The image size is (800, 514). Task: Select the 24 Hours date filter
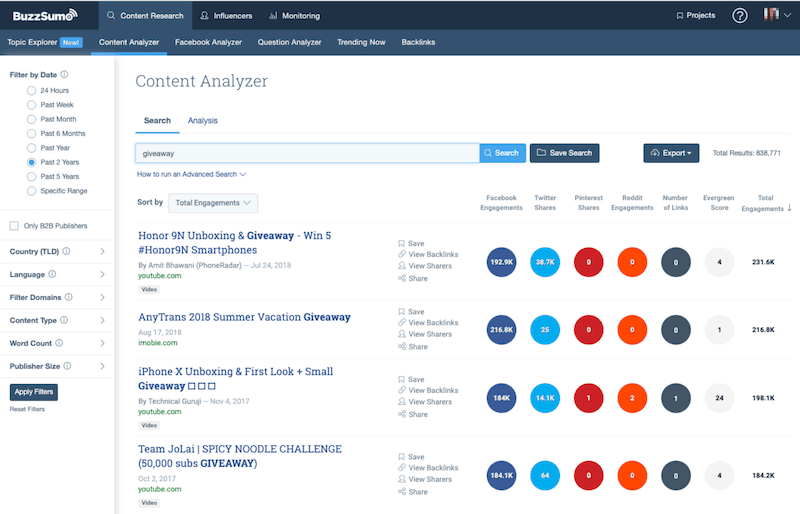point(32,90)
